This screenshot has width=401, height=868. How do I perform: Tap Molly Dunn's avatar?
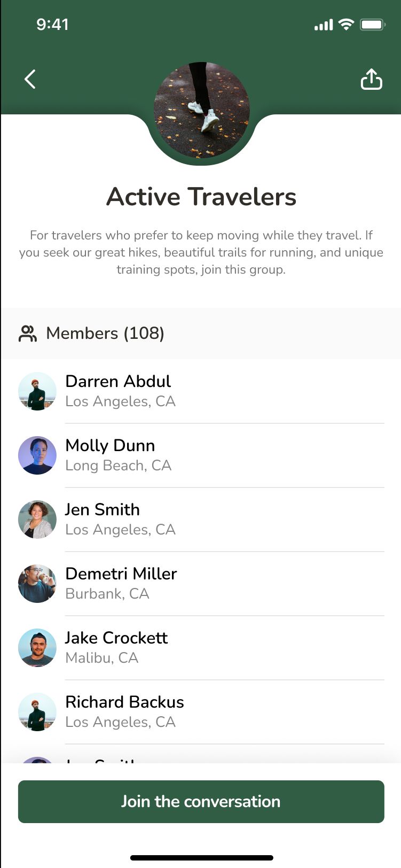tap(37, 455)
